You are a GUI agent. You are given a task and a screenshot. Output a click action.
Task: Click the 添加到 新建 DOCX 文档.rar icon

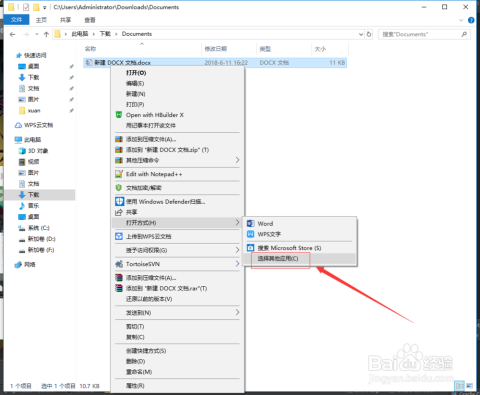[119, 288]
